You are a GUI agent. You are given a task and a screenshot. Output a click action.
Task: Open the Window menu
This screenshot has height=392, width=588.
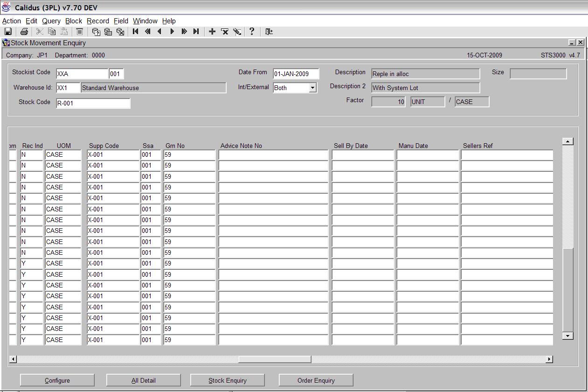click(x=145, y=21)
